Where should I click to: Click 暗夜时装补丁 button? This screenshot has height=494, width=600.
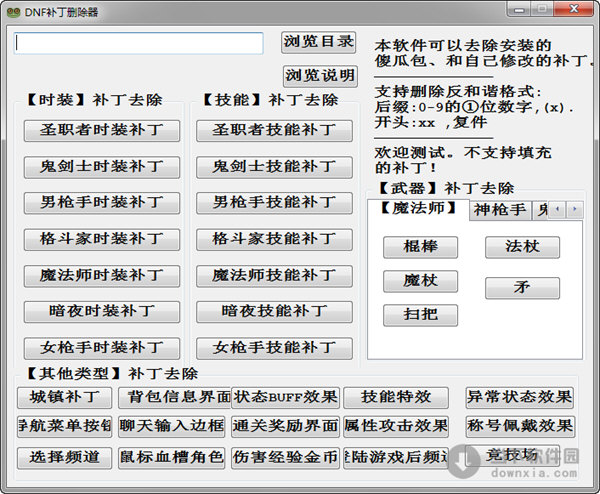click(102, 312)
